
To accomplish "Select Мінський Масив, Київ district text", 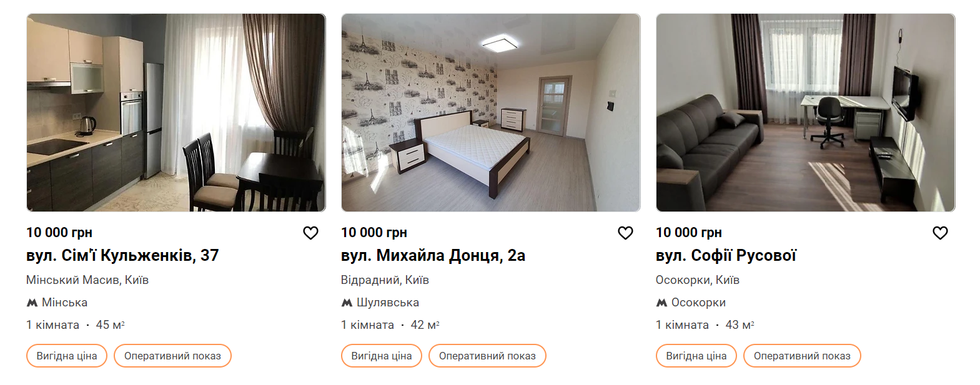I will 87,280.
